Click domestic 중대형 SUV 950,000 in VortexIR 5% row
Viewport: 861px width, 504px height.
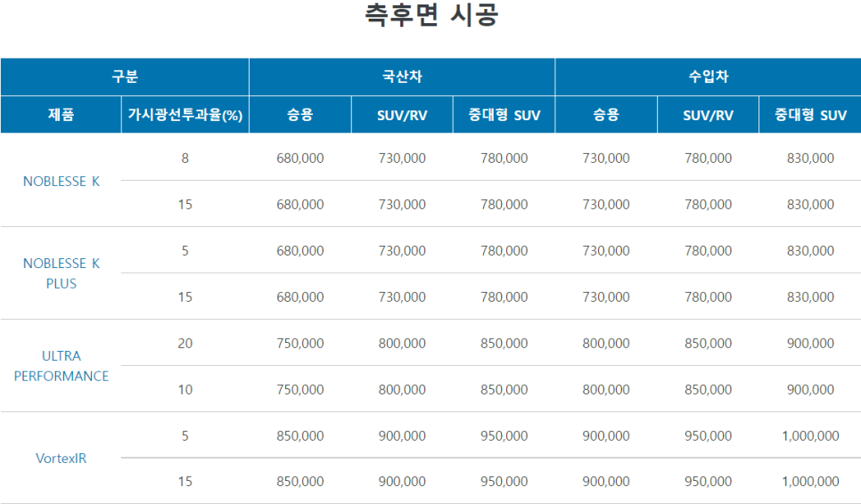pyautogui.click(x=504, y=436)
